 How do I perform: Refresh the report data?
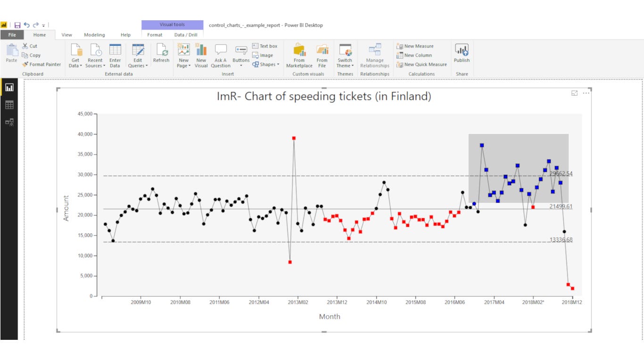161,55
